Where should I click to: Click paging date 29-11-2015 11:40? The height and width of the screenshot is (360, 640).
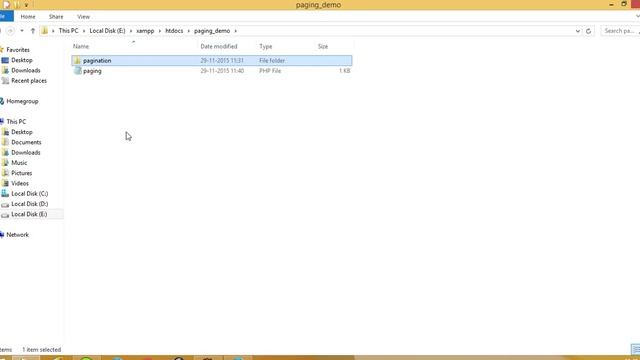click(x=222, y=71)
